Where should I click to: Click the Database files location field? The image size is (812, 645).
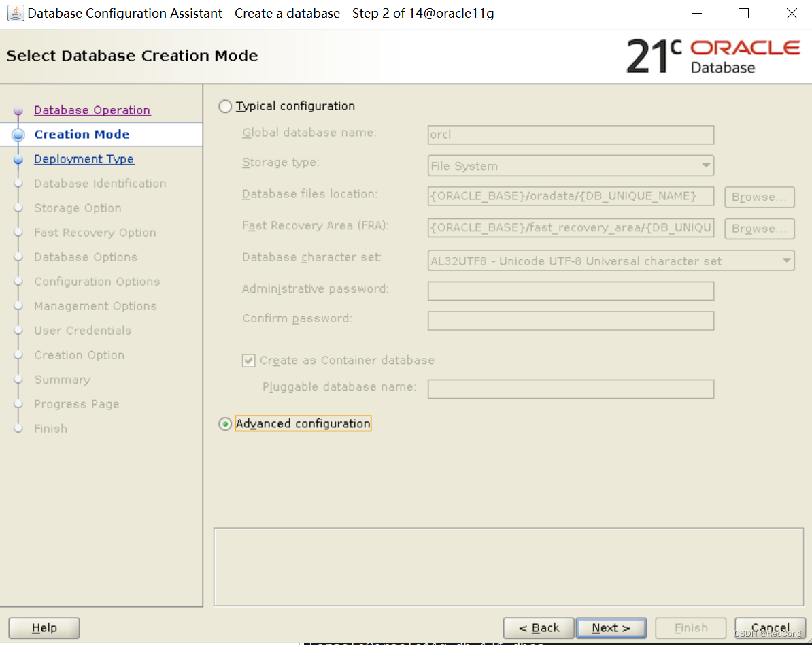pos(571,197)
